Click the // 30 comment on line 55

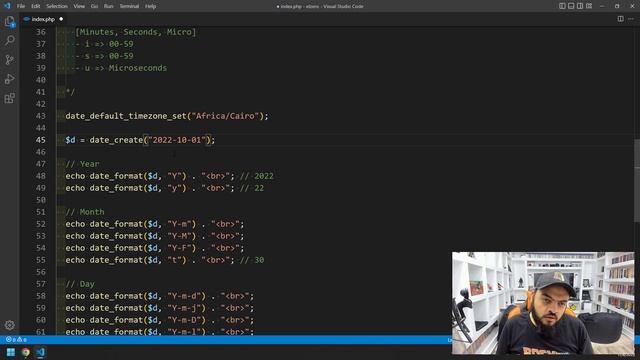pos(252,260)
